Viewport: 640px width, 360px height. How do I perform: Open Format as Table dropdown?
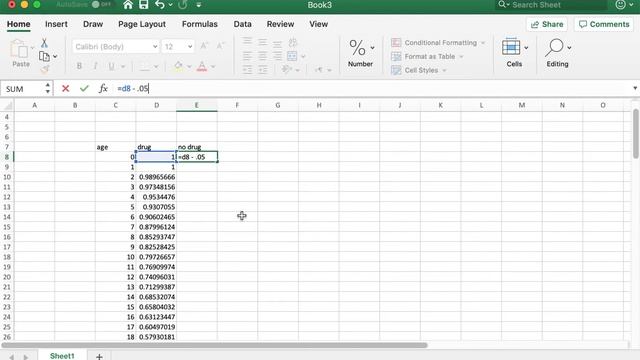(427, 56)
